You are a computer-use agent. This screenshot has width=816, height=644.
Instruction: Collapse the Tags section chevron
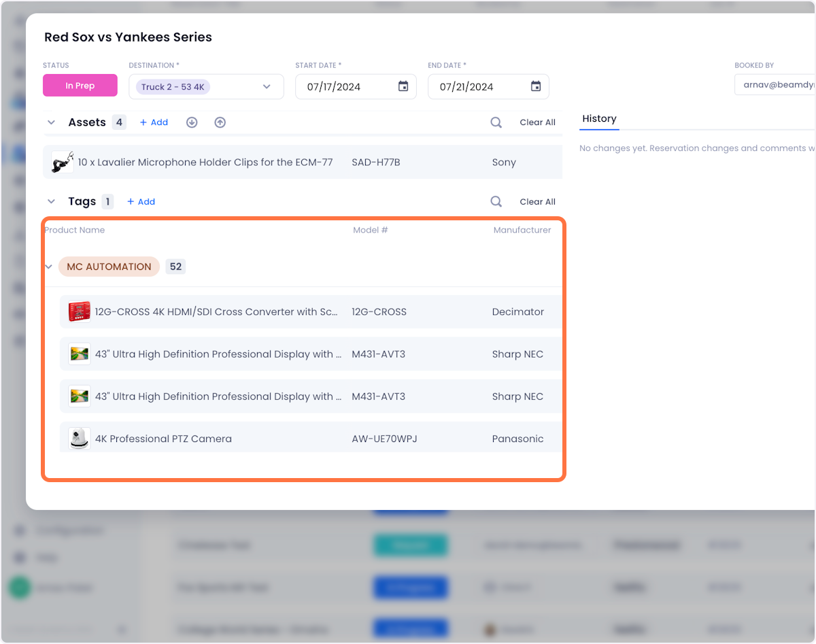click(x=51, y=201)
